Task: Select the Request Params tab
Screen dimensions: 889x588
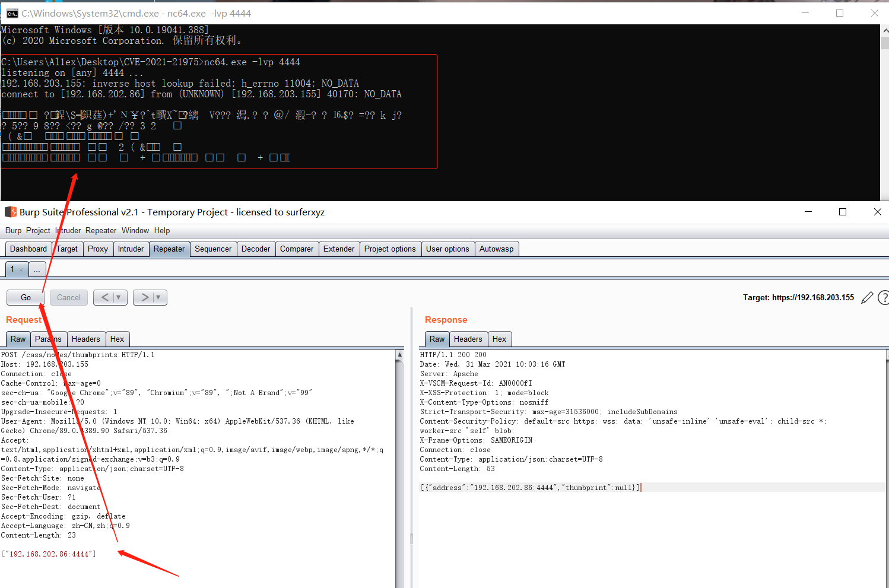Action: point(48,339)
